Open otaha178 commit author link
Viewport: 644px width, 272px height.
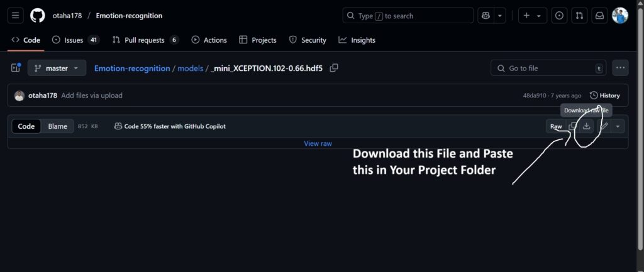click(x=43, y=95)
